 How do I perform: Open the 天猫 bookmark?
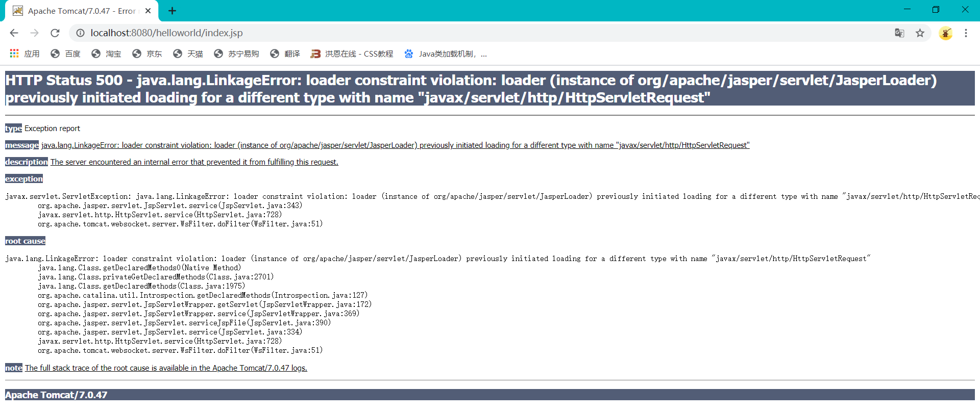pyautogui.click(x=188, y=54)
